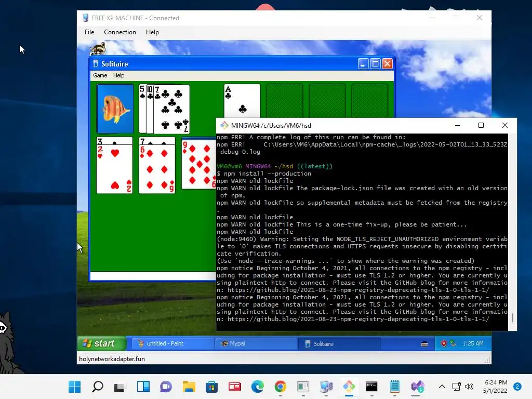
Task: Open network status in the system tray
Action: click(457, 387)
